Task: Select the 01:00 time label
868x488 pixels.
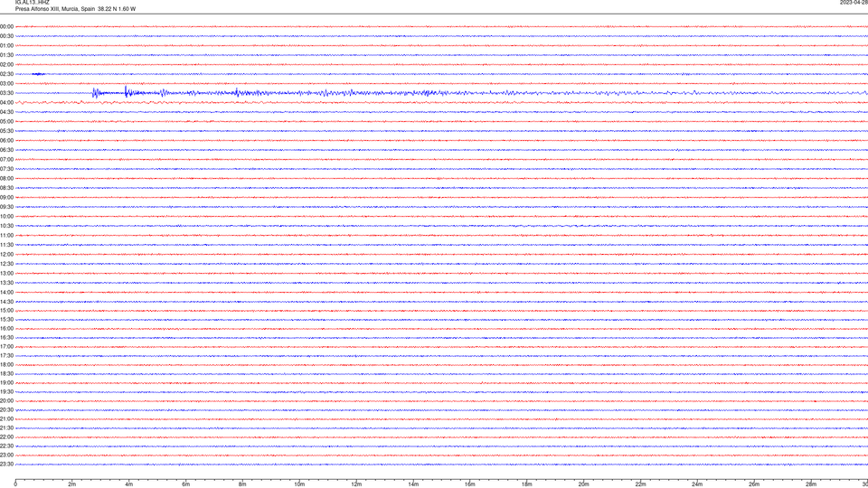Action: tap(6, 45)
